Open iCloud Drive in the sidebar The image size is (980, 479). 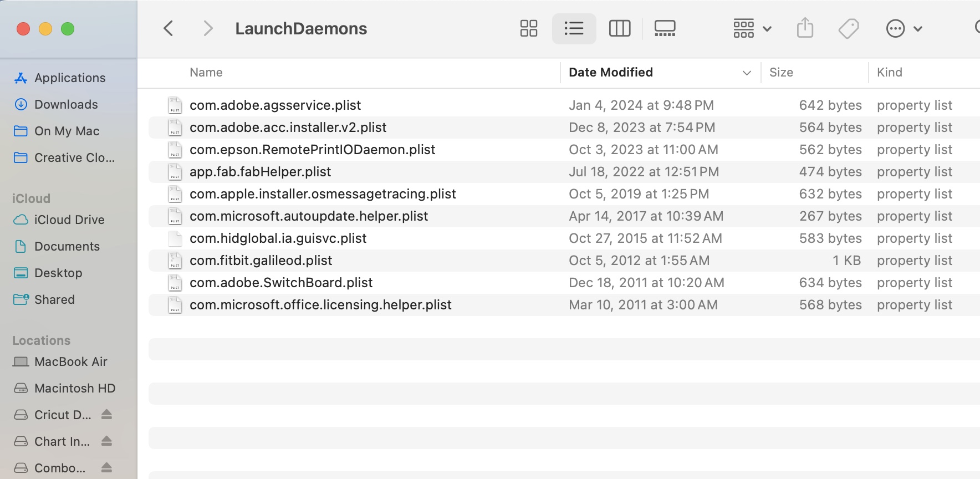(x=69, y=220)
